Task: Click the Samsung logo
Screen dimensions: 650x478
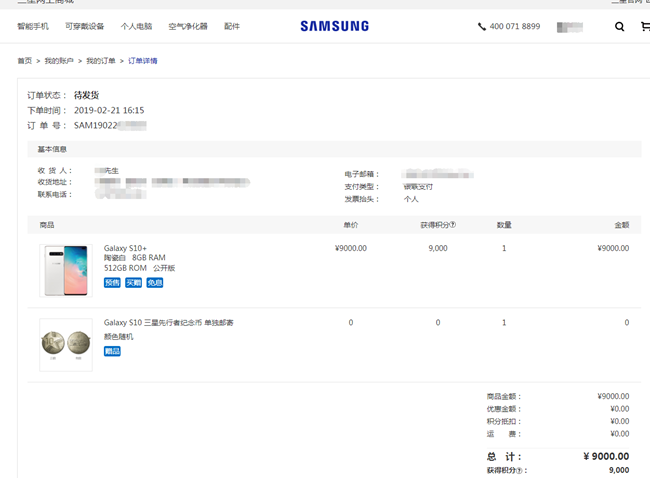Action: tap(334, 26)
